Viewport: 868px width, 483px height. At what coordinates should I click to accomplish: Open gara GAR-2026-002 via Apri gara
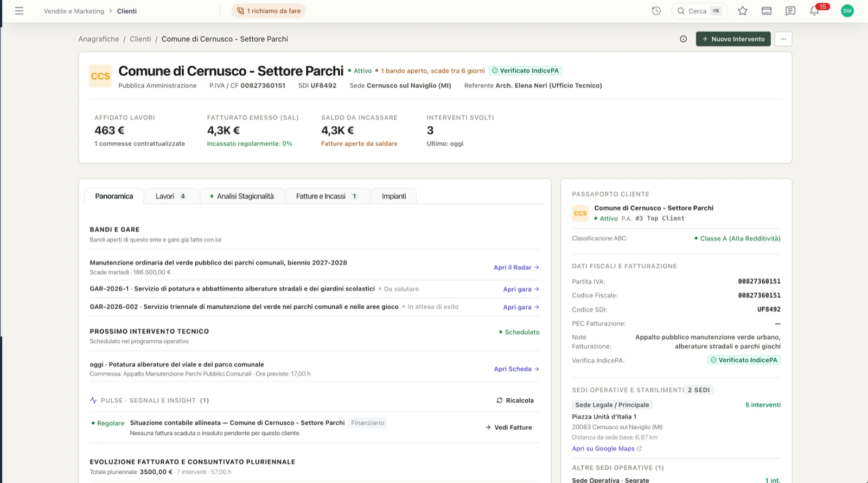521,307
